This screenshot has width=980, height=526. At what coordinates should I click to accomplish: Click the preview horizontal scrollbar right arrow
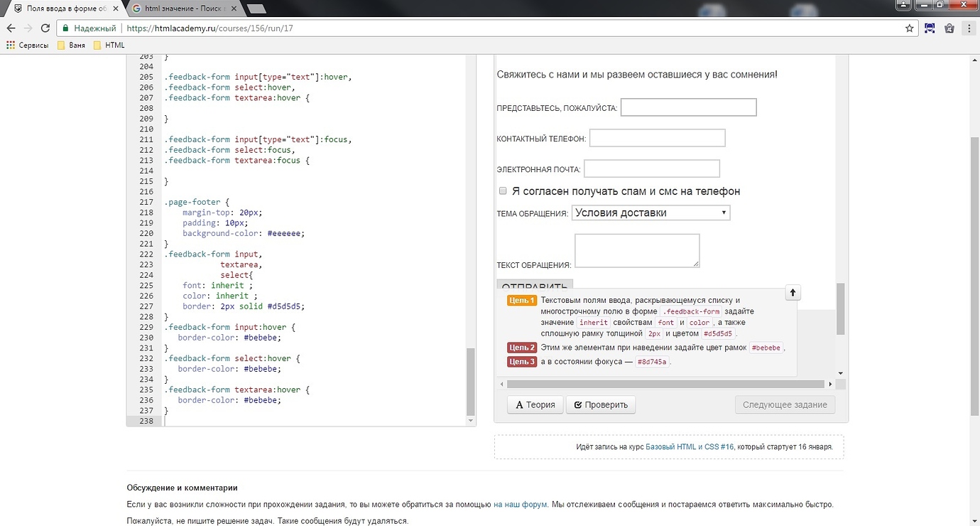(830, 384)
